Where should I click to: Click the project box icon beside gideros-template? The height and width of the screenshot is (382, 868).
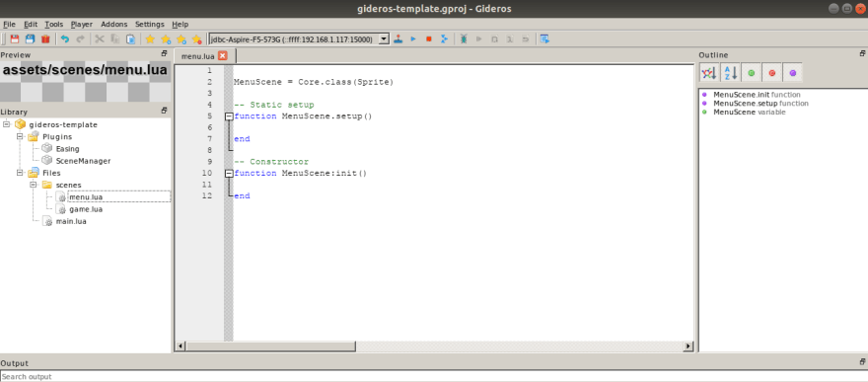click(20, 124)
